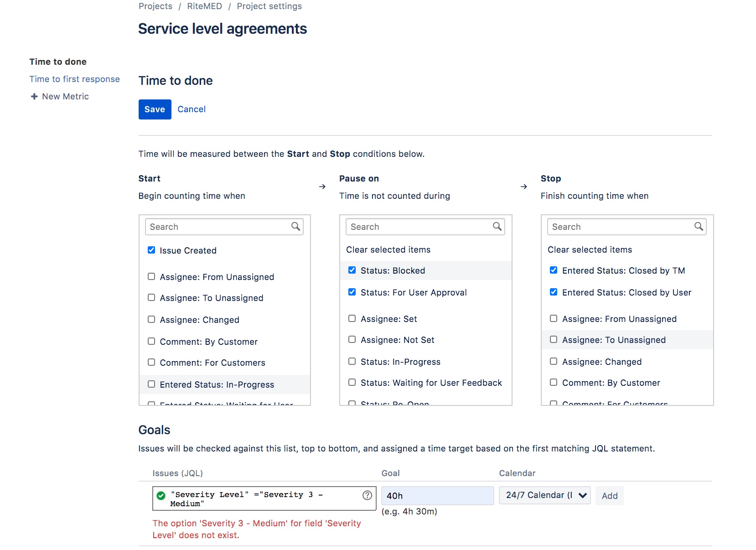This screenshot has width=756, height=550.
Task: Open RiteMED breadcrumb link
Action: [205, 6]
